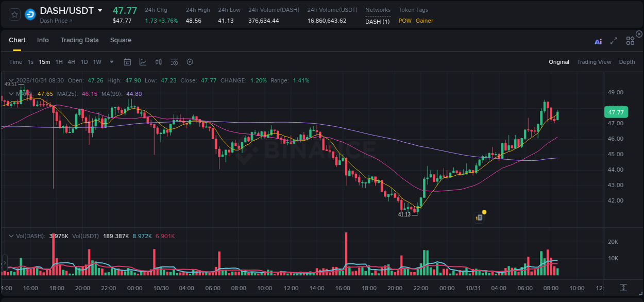The width and height of the screenshot is (644, 302).
Task: Click the Ai assistant icon
Action: (x=598, y=41)
